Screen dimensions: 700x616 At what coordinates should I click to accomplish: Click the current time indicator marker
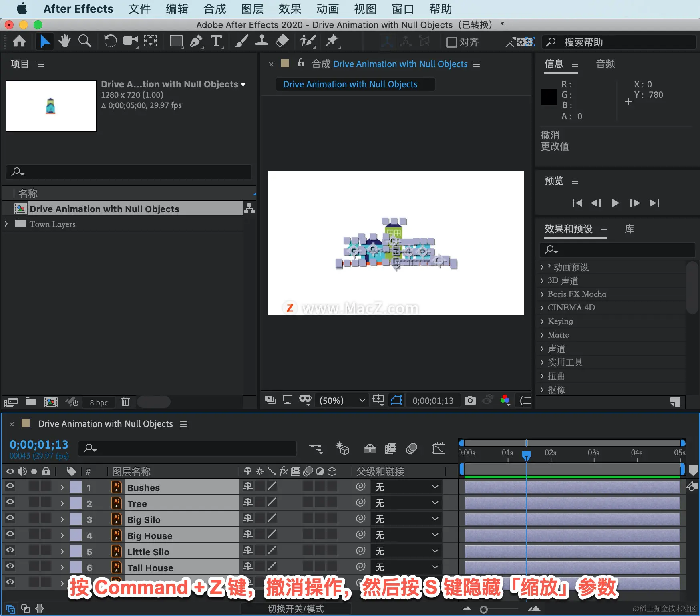pyautogui.click(x=527, y=455)
